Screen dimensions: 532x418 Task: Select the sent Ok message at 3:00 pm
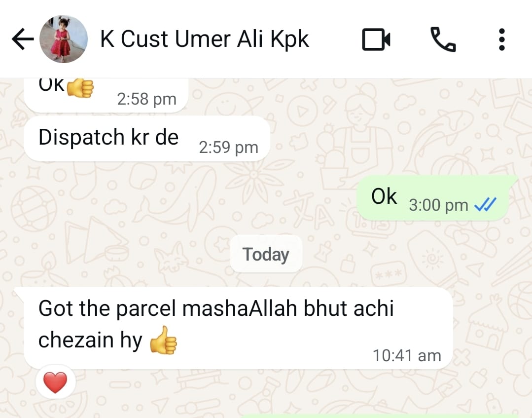432,198
